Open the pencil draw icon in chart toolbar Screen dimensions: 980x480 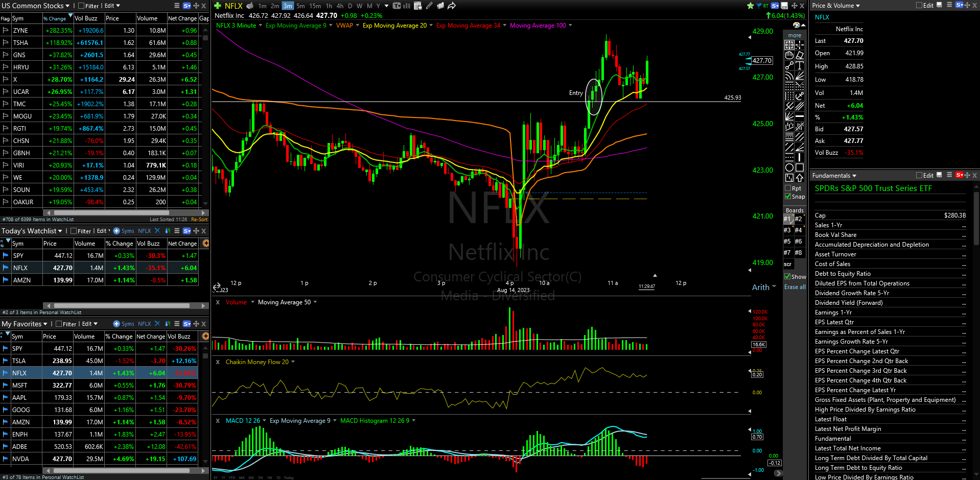(x=429, y=6)
